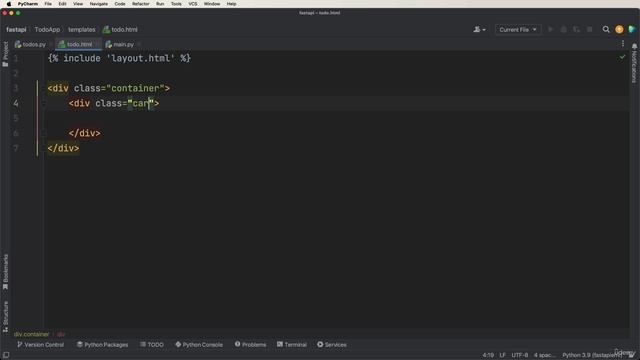Viewport: 640px width, 360px height.
Task: Click the UTF-8 encoding indicator
Action: tap(520, 355)
